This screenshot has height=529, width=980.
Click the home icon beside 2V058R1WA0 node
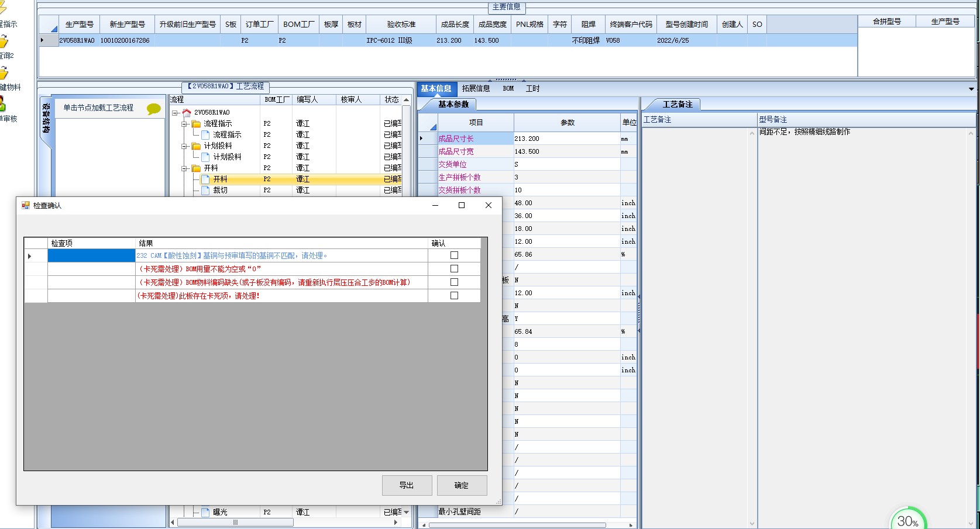coord(187,112)
